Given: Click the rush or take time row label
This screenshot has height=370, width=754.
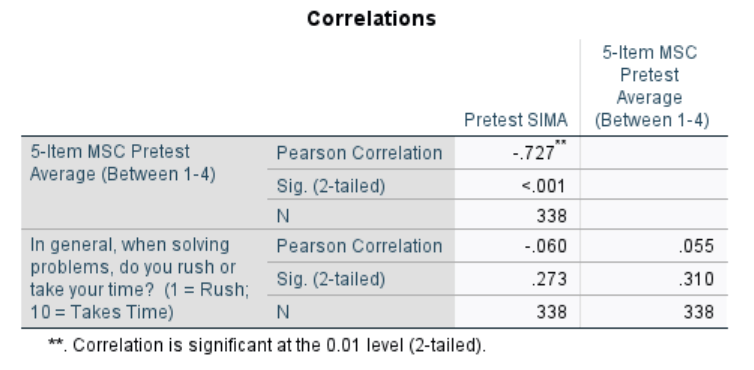Looking at the screenshot, I should (139, 279).
